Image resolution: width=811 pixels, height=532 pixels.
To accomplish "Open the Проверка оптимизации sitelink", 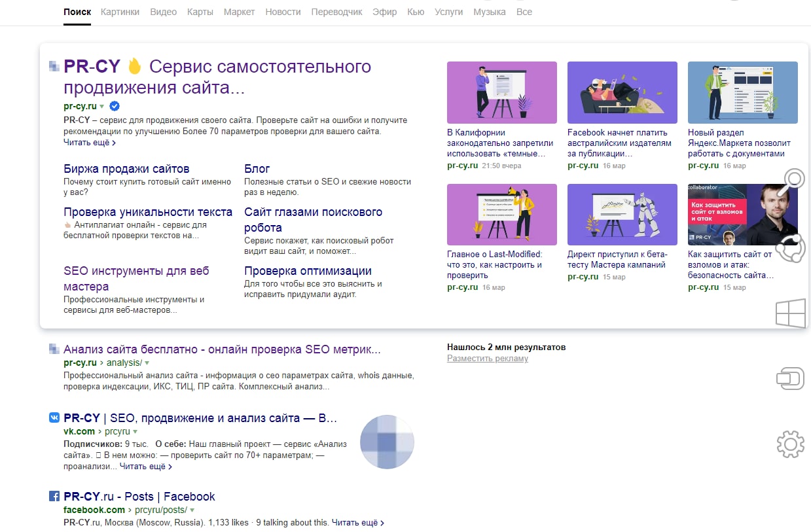I will tap(308, 271).
